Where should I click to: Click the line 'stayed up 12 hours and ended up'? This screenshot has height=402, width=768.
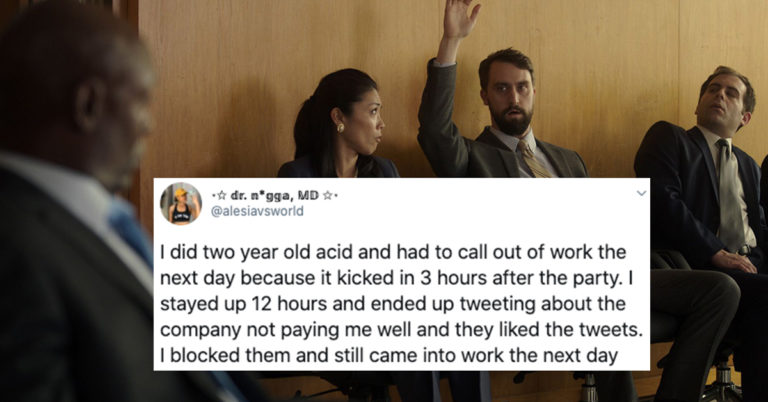(393, 304)
